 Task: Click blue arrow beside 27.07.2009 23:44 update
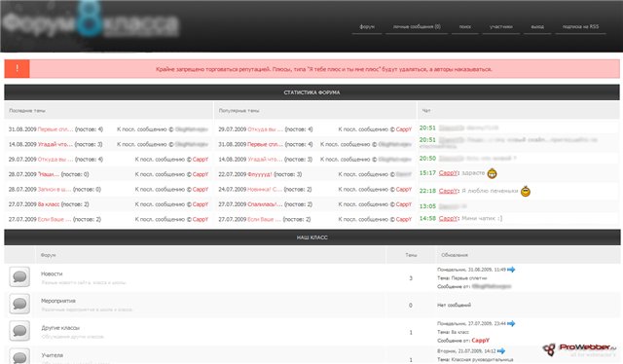tap(511, 323)
